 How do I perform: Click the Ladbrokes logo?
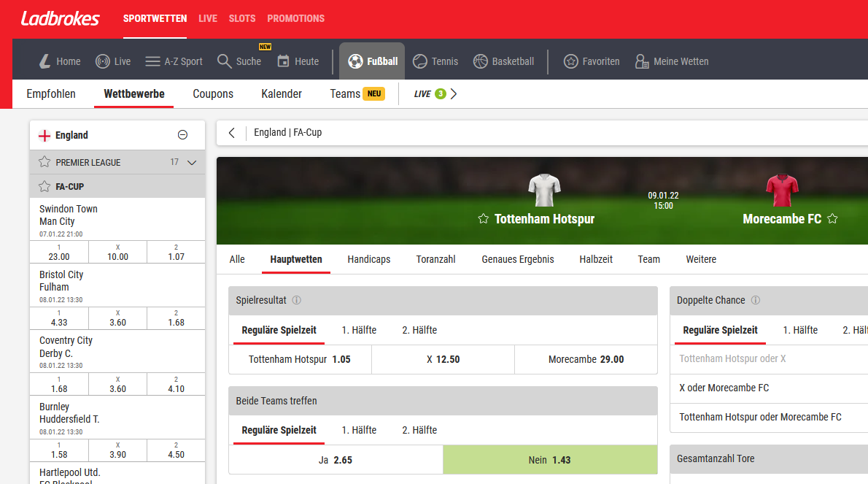pos(61,19)
